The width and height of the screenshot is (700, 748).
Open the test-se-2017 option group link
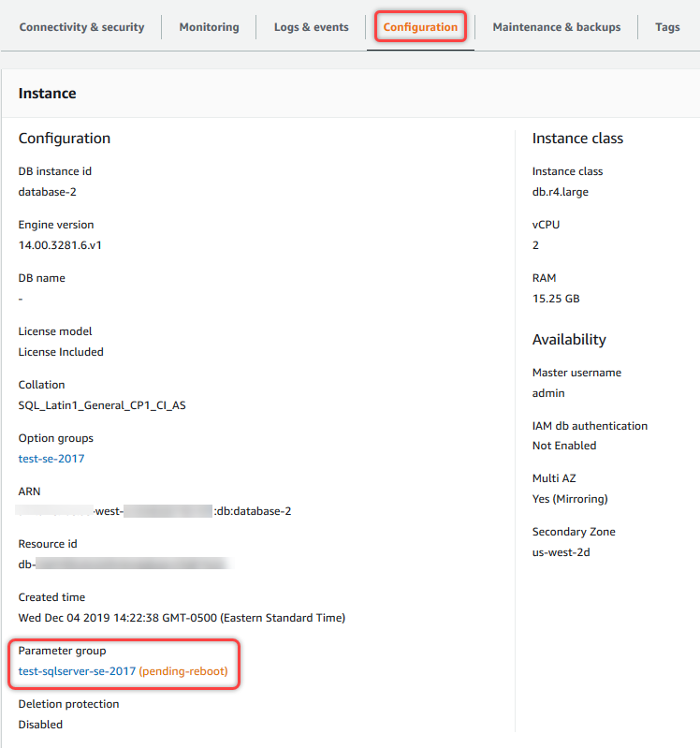click(56, 459)
